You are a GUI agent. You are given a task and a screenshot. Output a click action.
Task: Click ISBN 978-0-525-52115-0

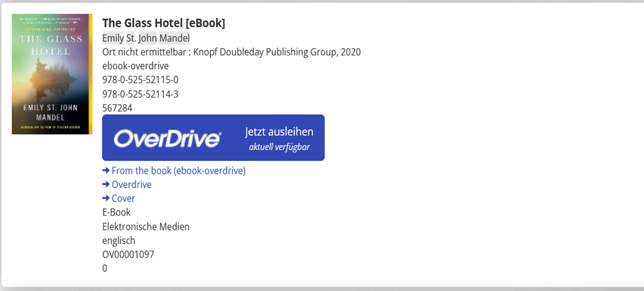click(x=140, y=79)
